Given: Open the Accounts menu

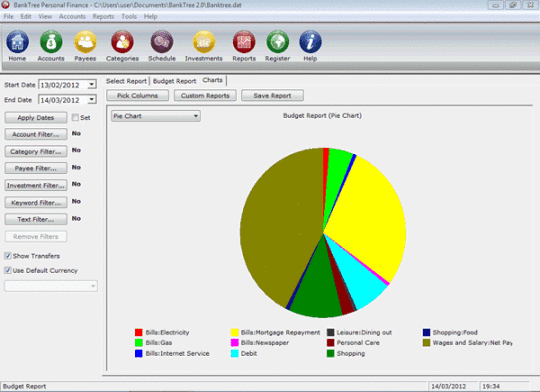Looking at the screenshot, I should click(72, 16).
